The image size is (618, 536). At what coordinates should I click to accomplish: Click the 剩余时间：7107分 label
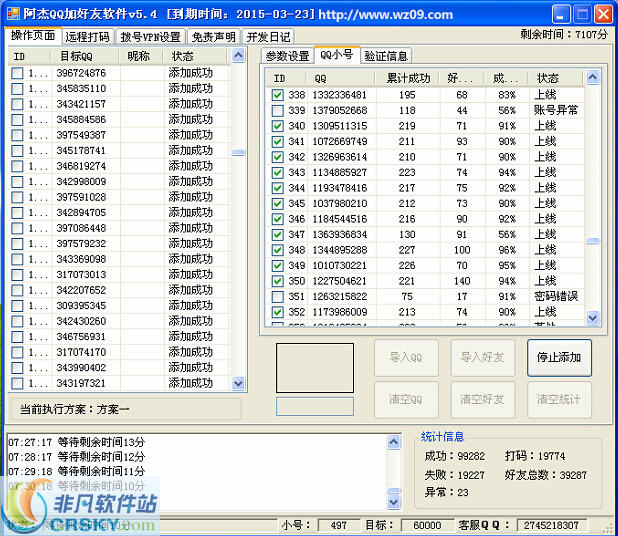tap(564, 35)
